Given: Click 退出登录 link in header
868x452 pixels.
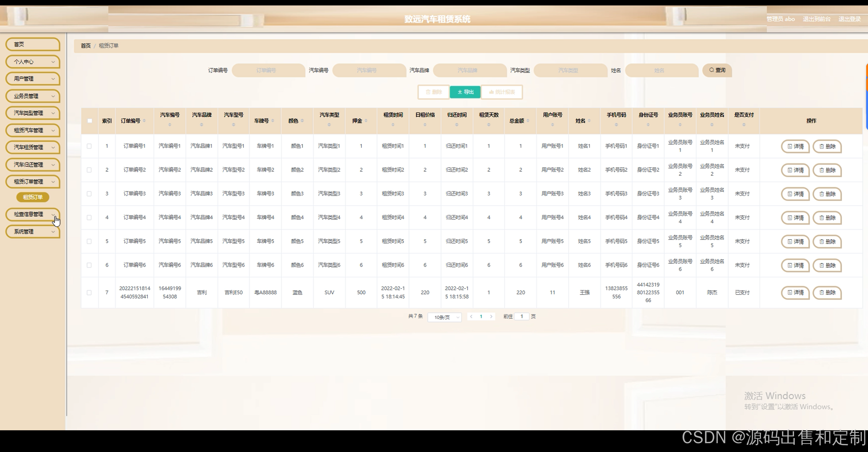Looking at the screenshot, I should point(849,19).
